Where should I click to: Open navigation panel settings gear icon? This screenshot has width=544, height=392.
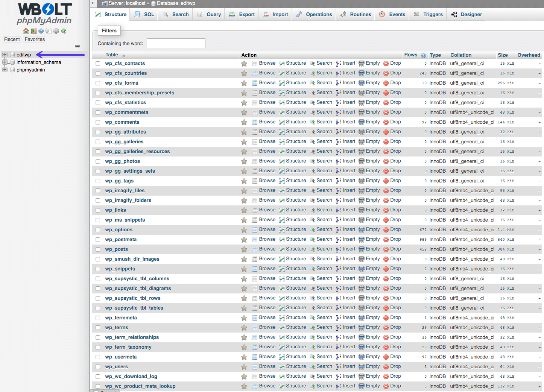click(56, 31)
